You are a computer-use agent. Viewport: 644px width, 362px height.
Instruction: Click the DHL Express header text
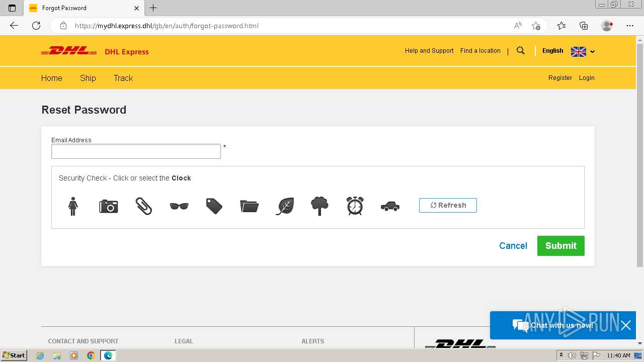click(127, 52)
